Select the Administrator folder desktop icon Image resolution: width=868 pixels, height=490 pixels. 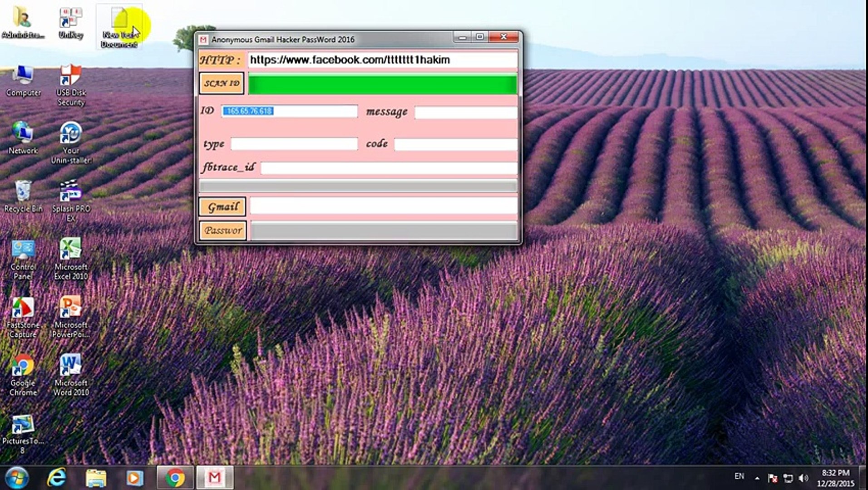tap(23, 23)
